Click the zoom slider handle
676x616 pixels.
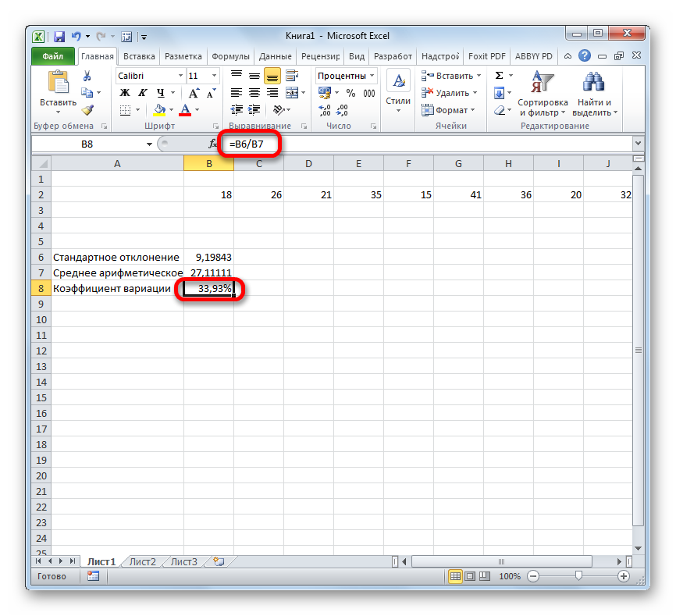pyautogui.click(x=578, y=576)
